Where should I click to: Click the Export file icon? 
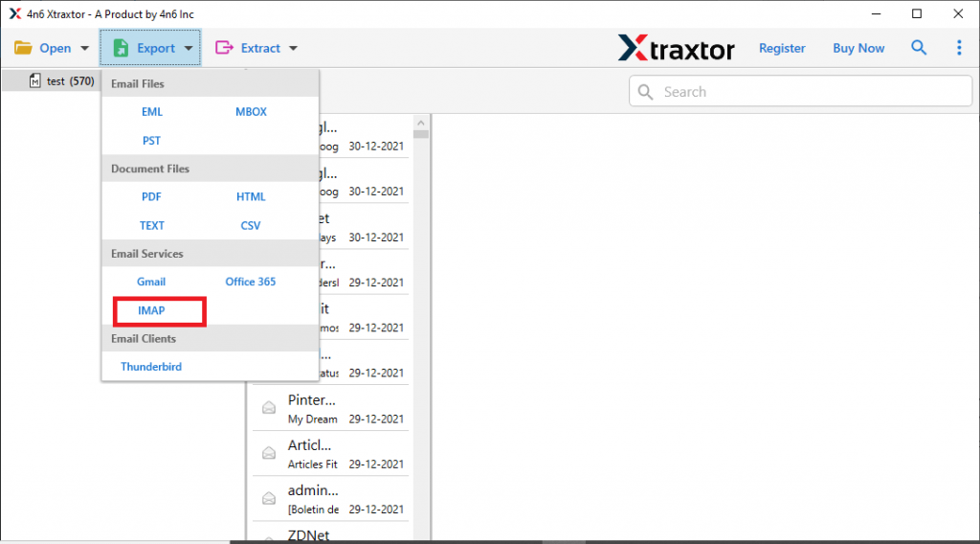click(x=121, y=48)
